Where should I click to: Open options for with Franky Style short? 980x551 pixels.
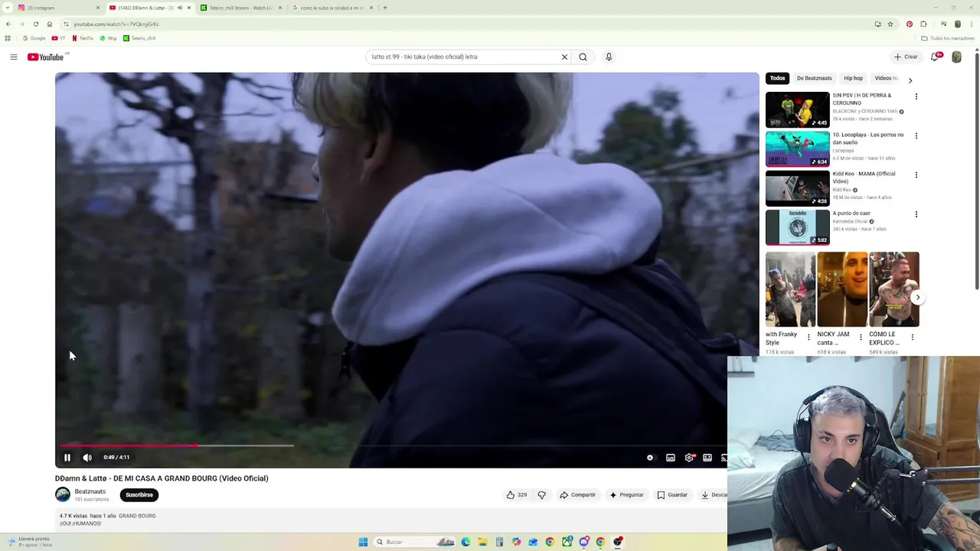(x=808, y=337)
